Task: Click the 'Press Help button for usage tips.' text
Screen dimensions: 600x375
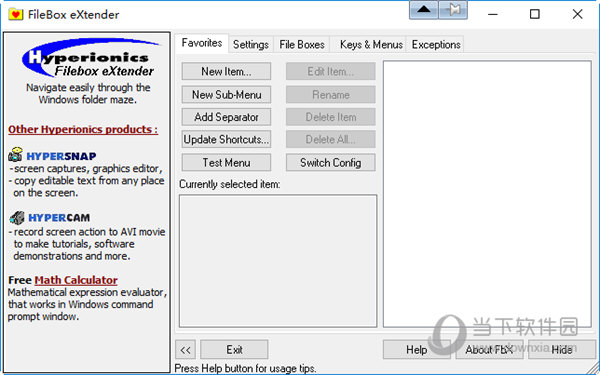Action: [x=245, y=368]
